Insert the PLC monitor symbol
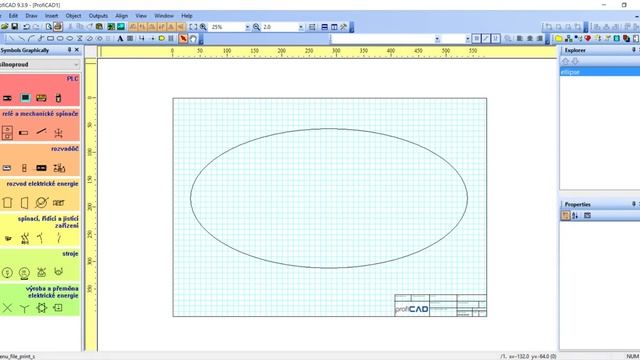This screenshot has height=360, width=640. (25, 98)
